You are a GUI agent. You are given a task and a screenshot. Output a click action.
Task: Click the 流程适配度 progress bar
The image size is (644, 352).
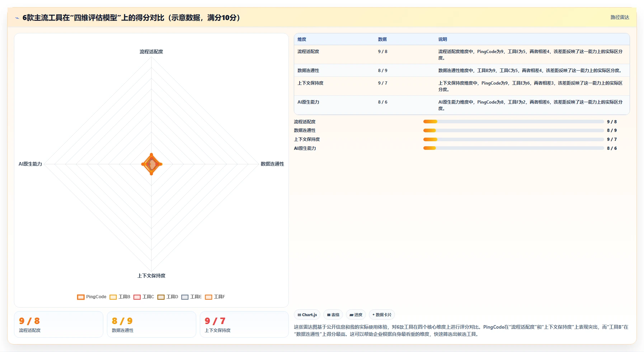click(513, 122)
